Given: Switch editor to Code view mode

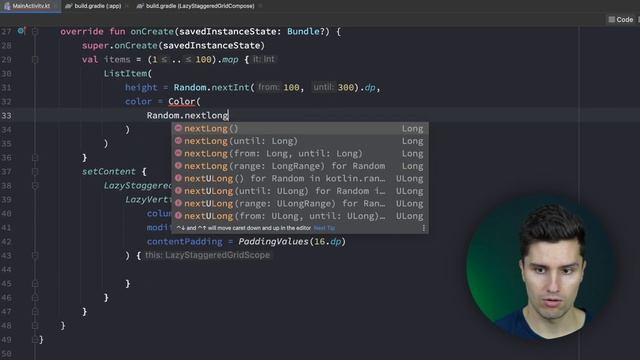Looking at the screenshot, I should [x=621, y=20].
